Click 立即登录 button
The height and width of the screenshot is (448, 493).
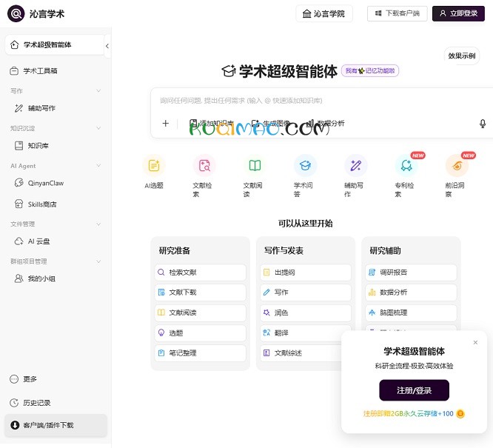click(458, 13)
